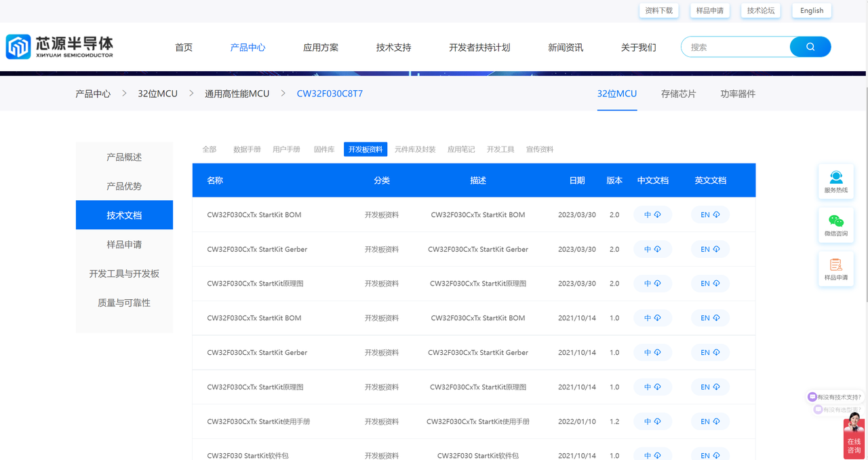Select the 开发板资料 filter tab
868x460 pixels.
point(366,149)
